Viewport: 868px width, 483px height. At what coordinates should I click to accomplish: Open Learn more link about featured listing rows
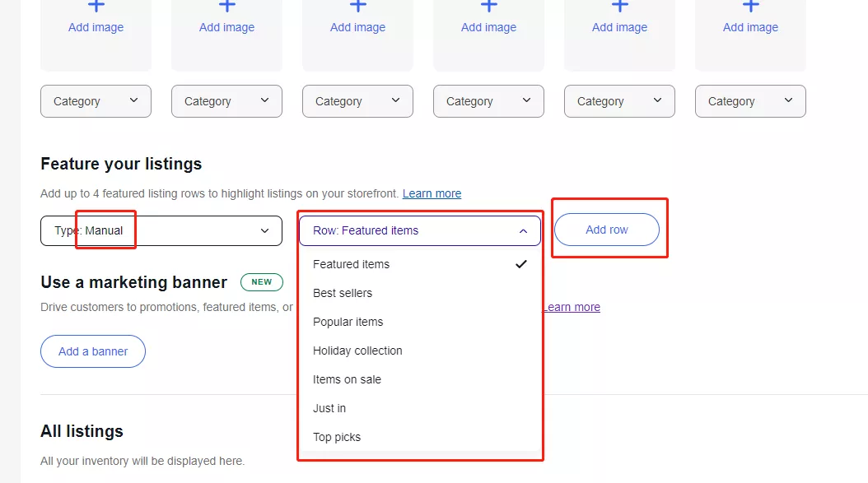point(432,193)
